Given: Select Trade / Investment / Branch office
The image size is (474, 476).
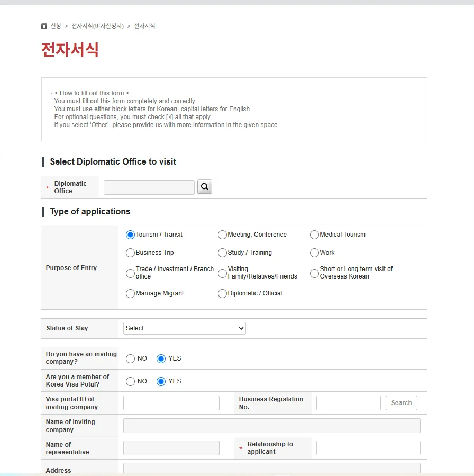Looking at the screenshot, I should (x=130, y=273).
